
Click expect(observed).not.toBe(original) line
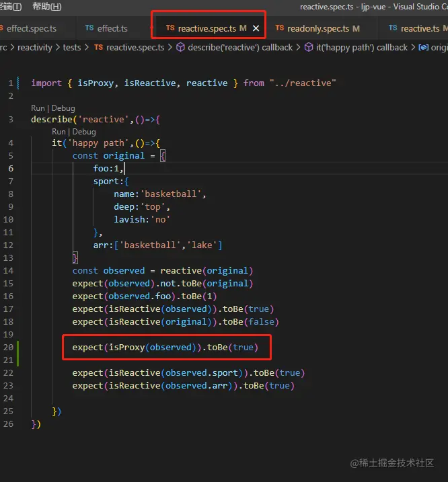coord(163,284)
